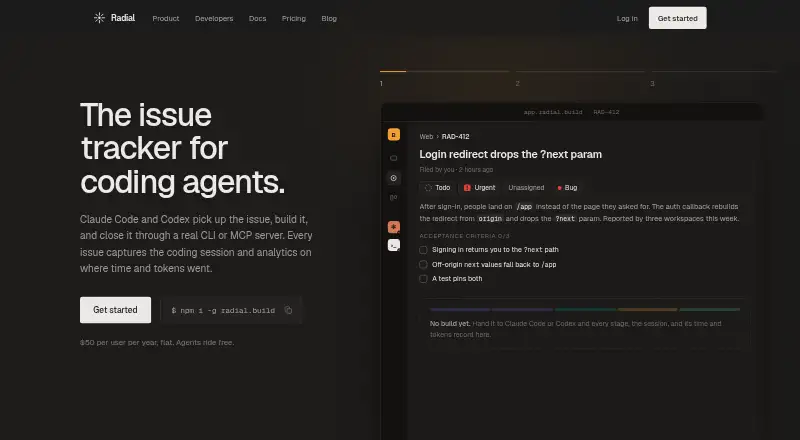Viewport: 800px width, 440px height.
Task: Click the red Bug label dot
Action: (559, 188)
